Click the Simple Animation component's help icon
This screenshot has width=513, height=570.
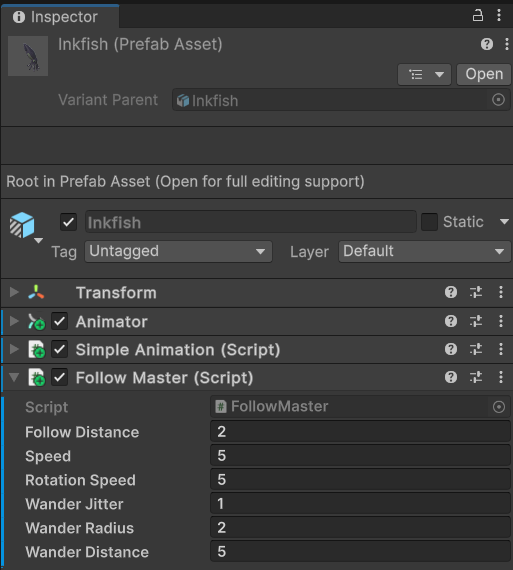tap(451, 349)
